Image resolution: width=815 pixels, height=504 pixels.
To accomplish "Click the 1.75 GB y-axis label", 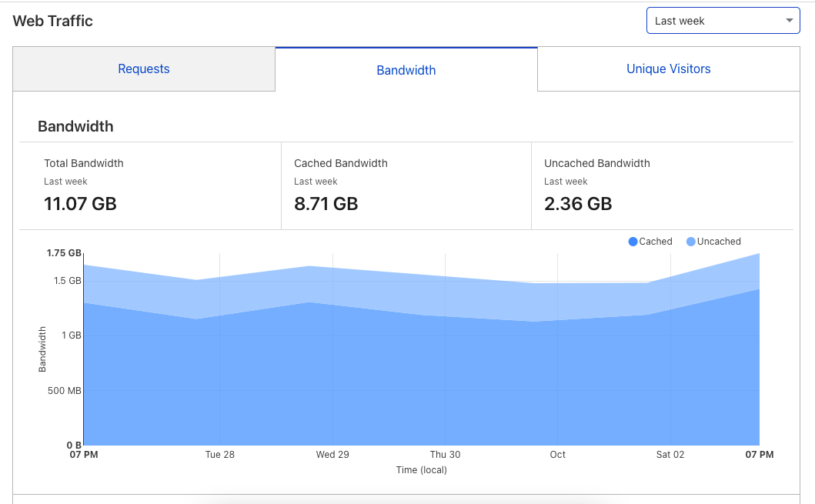I will 65,252.
